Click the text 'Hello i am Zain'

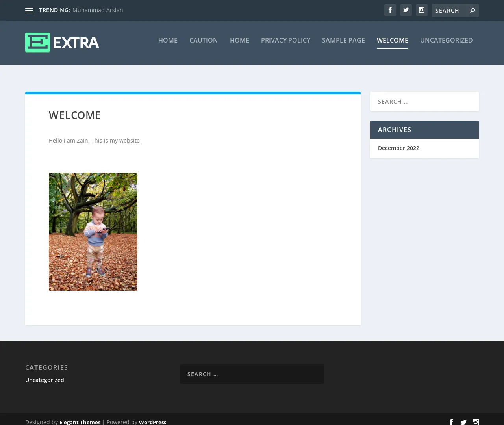coord(69,141)
